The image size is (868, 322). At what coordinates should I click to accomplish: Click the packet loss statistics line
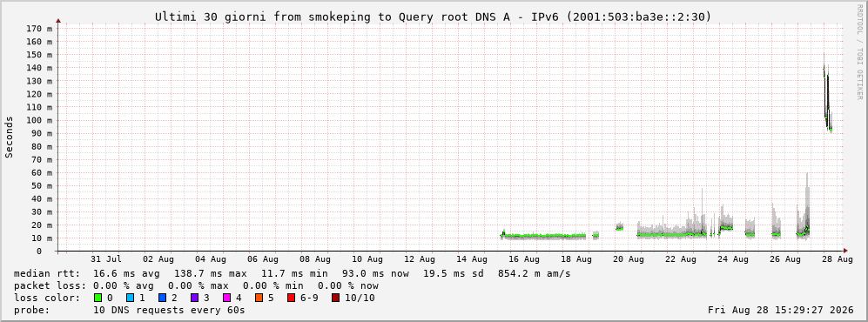[x=196, y=285]
